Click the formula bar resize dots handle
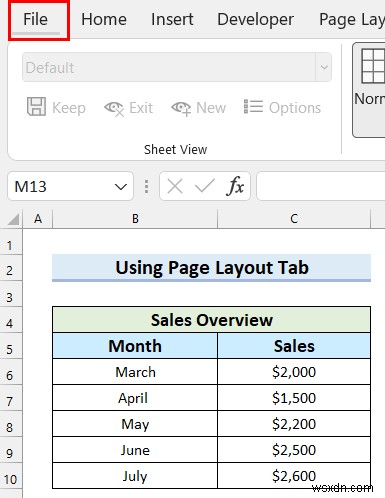The height and width of the screenshot is (498, 385). (x=146, y=186)
